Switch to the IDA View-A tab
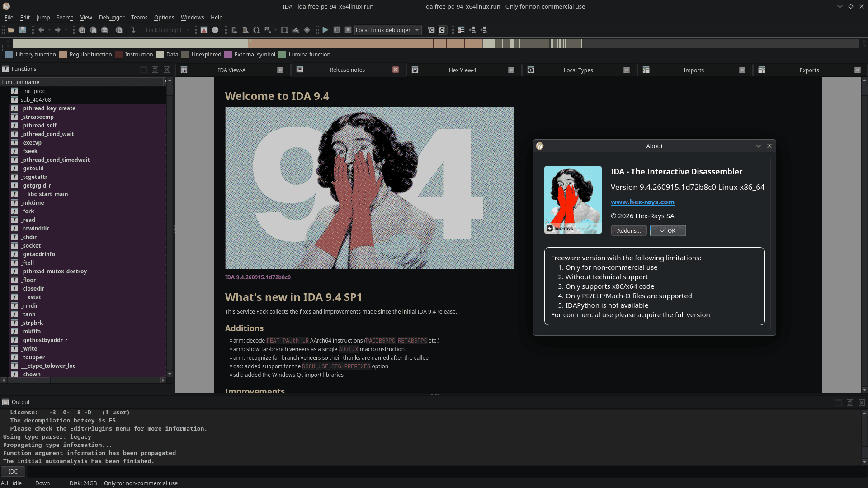 (x=231, y=70)
